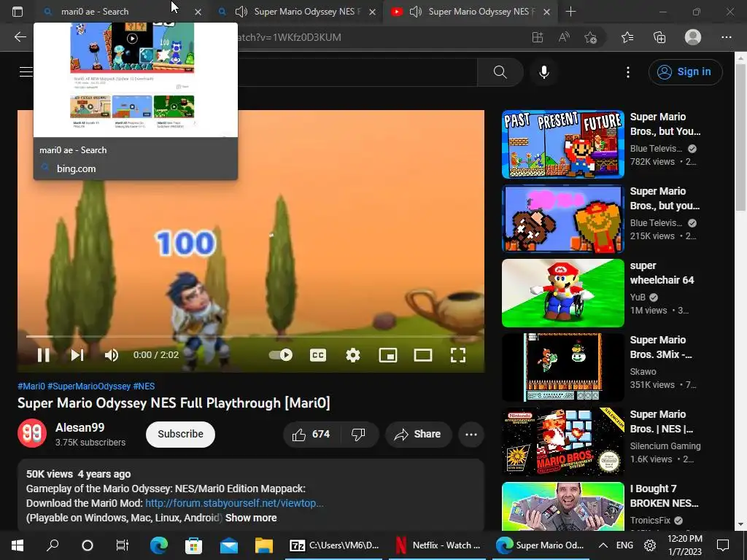Open Mail app from taskbar
Image resolution: width=747 pixels, height=560 pixels.
(x=228, y=545)
